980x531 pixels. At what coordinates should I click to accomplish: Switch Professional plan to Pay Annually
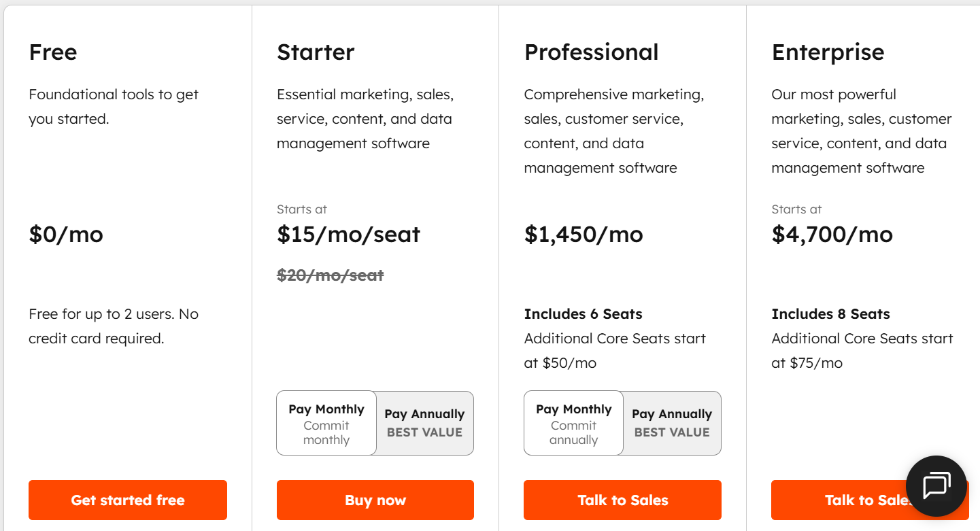[x=672, y=423]
